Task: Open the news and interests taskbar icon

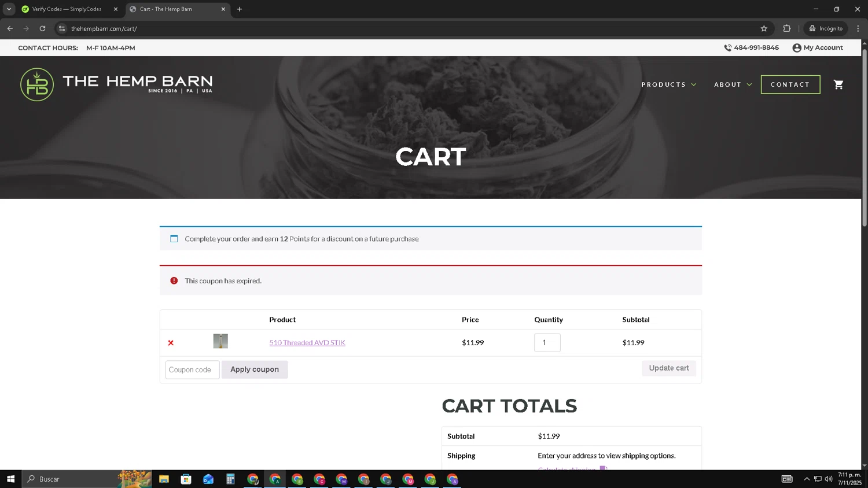Action: [x=787, y=479]
